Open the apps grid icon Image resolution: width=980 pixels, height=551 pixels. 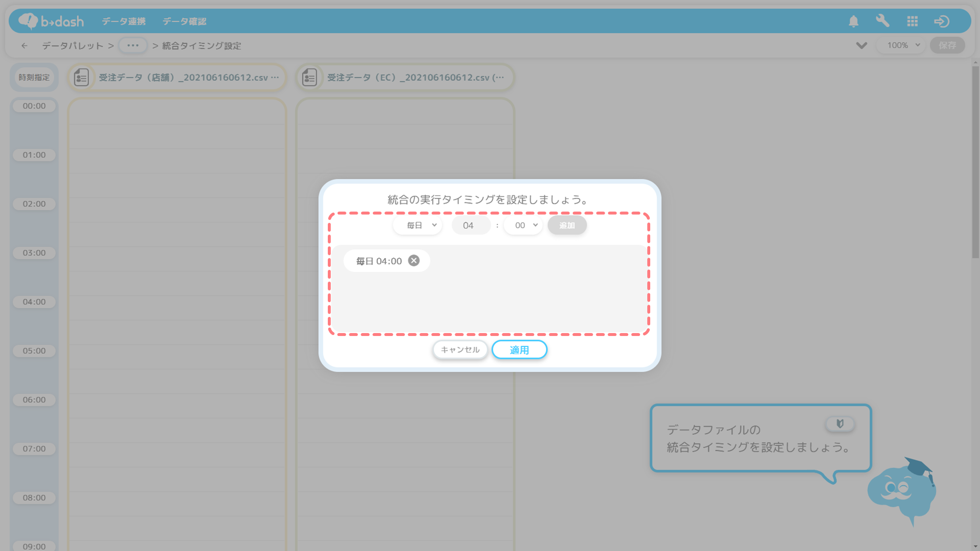tap(912, 21)
